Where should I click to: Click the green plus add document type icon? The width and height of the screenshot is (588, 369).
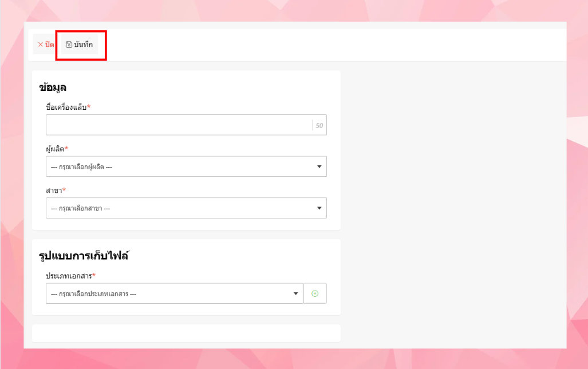314,293
